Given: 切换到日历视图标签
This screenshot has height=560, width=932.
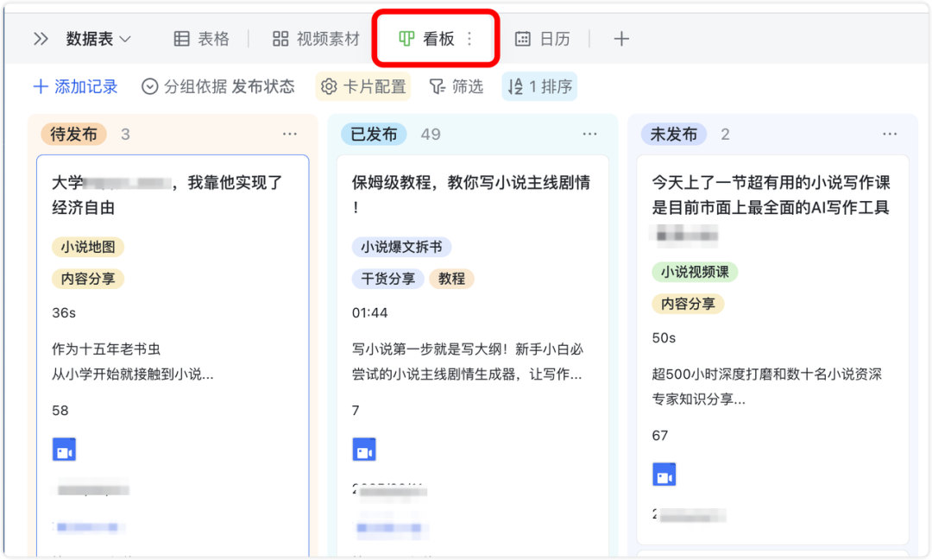Looking at the screenshot, I should (x=544, y=39).
